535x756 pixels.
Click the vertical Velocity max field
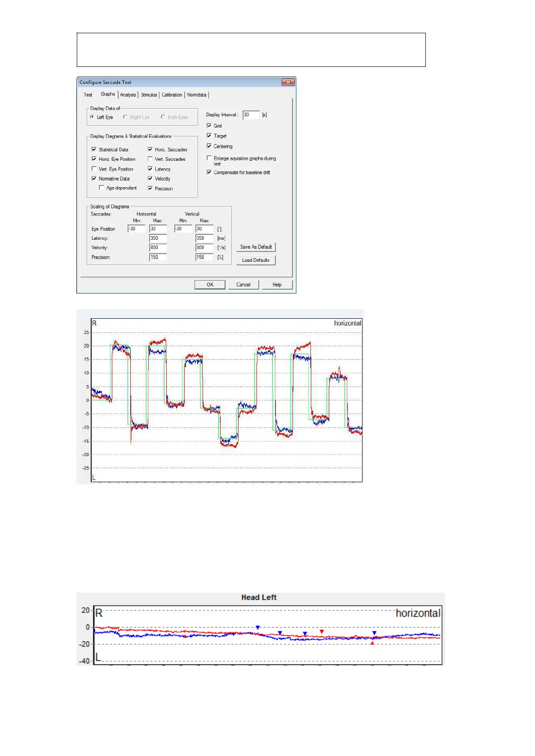204,248
